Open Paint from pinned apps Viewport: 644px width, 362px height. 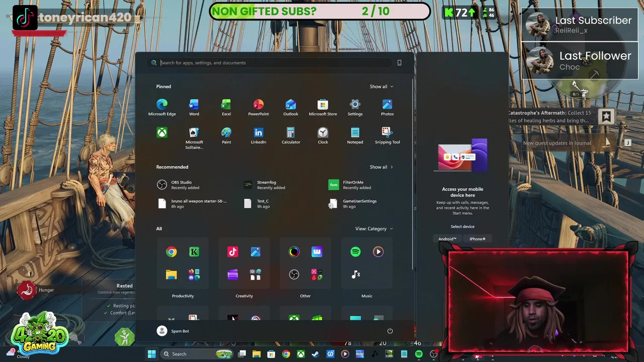[x=226, y=136]
